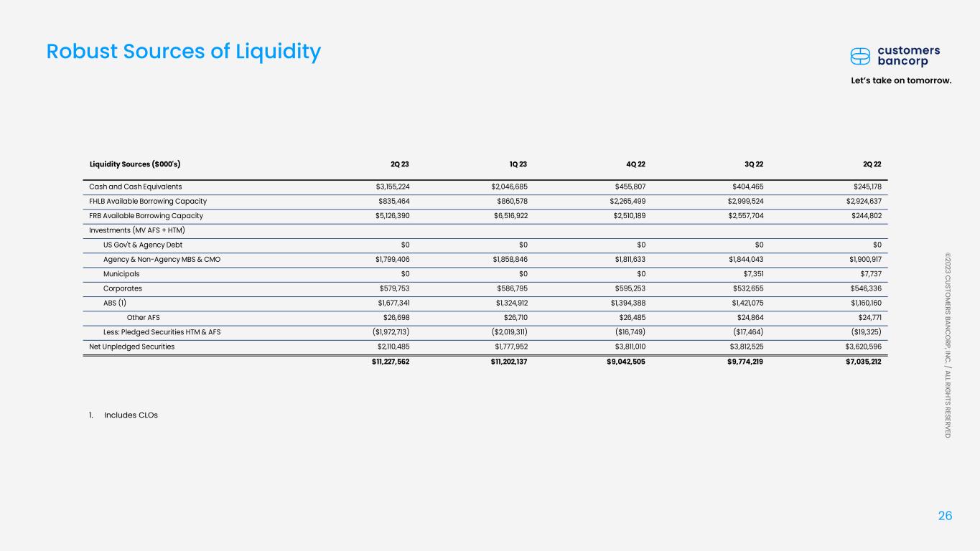980x551 pixels.
Task: Click the "Includes CLOs" footnote
Action: 131,415
